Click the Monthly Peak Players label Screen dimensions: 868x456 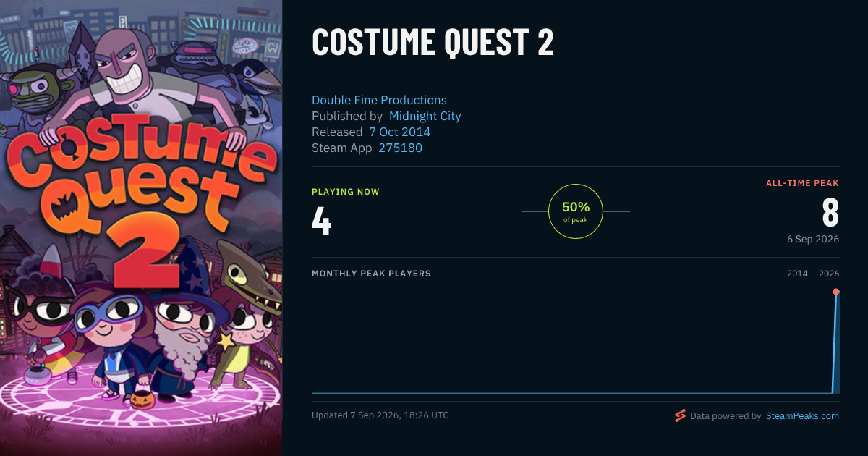[x=371, y=274]
